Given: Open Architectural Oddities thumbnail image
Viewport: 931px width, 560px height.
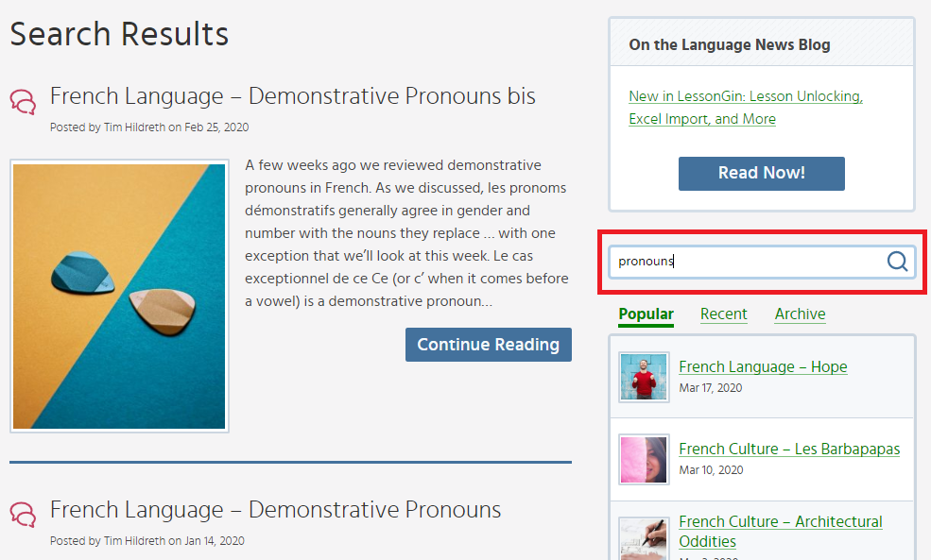Looking at the screenshot, I should point(644,538).
